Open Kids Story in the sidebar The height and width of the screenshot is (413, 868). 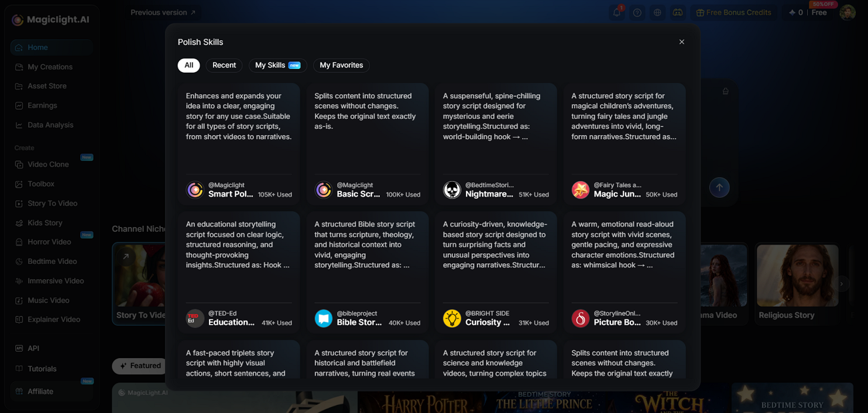51,223
